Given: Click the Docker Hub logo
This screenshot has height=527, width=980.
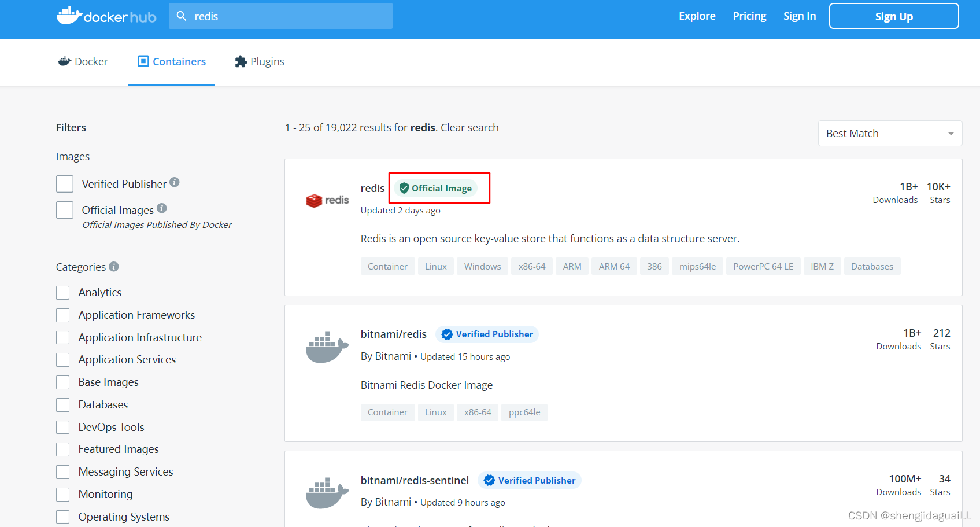Looking at the screenshot, I should point(106,16).
